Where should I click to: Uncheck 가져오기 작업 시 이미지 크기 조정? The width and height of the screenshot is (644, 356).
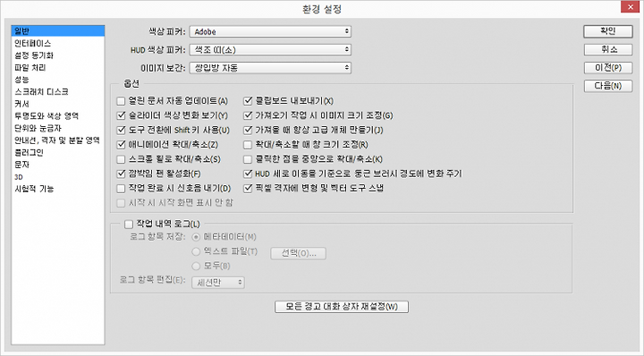point(248,115)
